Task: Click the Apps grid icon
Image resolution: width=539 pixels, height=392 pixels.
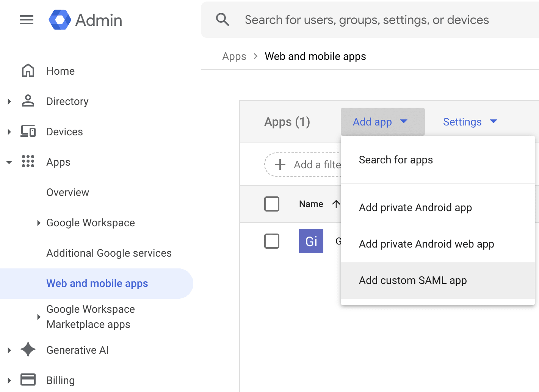Action: point(28,162)
